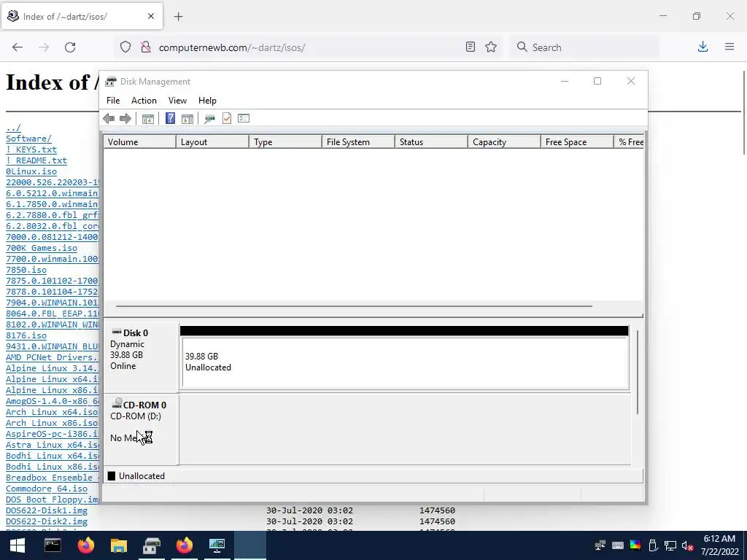Open the second Firefox taskbar icon
The image size is (747, 560).
click(185, 545)
